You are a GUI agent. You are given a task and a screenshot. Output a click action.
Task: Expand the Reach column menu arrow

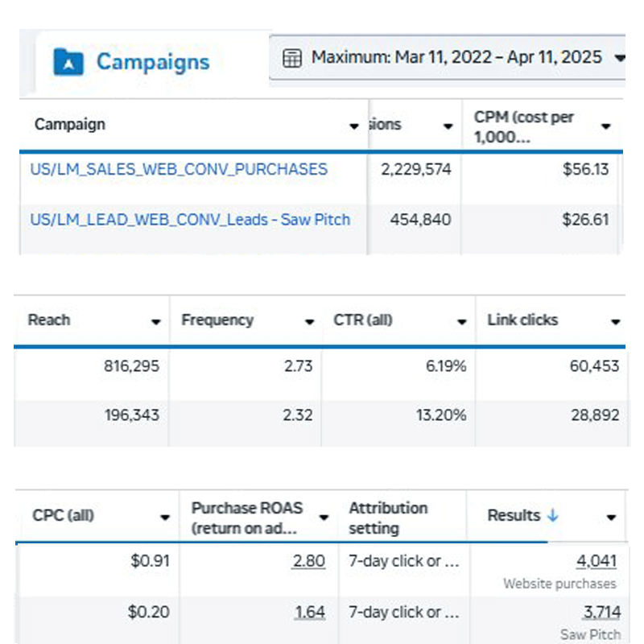(x=156, y=322)
